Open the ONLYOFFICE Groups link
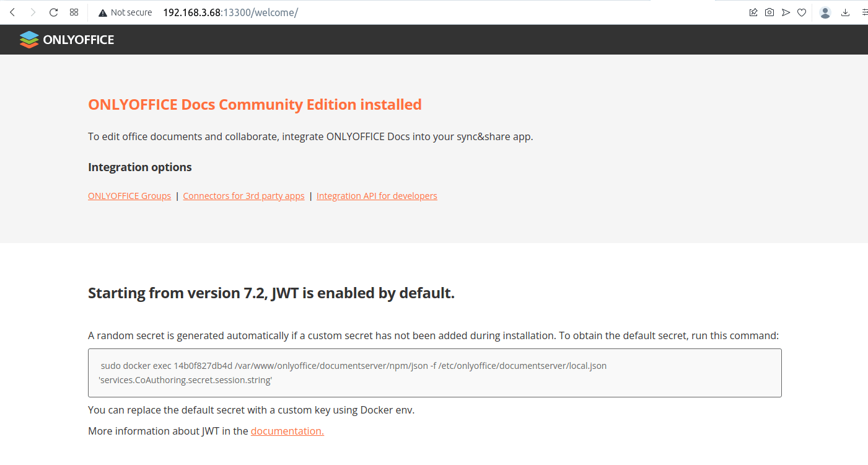This screenshot has width=868, height=465. [x=129, y=196]
